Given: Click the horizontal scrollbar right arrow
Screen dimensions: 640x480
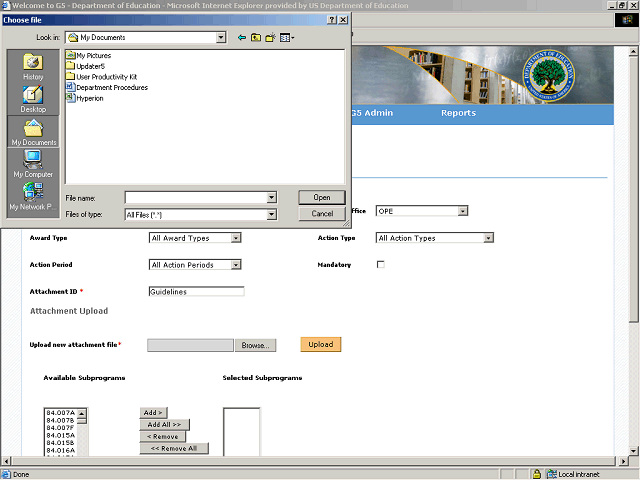Looking at the screenshot, I should pyautogui.click(x=623, y=461).
